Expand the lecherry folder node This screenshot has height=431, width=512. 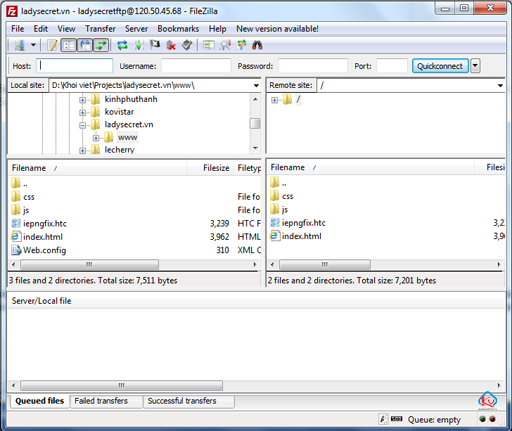point(82,151)
